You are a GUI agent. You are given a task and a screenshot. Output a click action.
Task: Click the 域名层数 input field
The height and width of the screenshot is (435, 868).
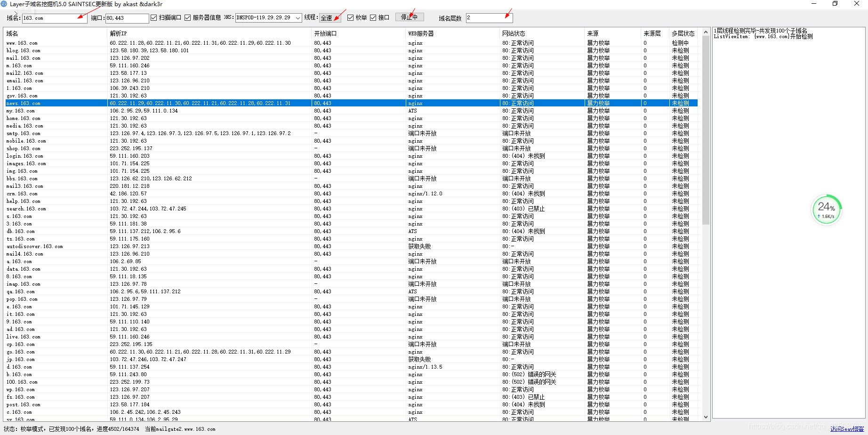pyautogui.click(x=489, y=18)
